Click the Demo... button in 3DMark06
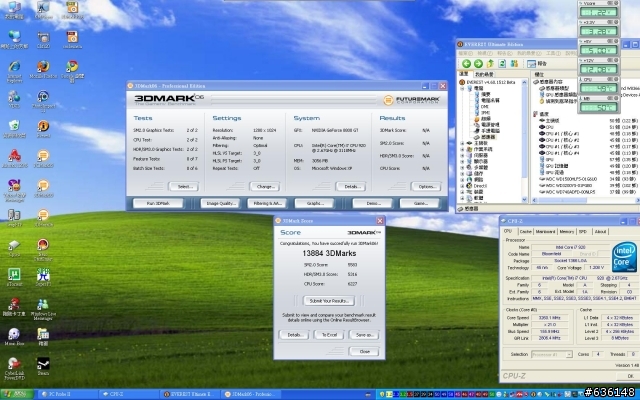The width and height of the screenshot is (640, 400). (373, 203)
